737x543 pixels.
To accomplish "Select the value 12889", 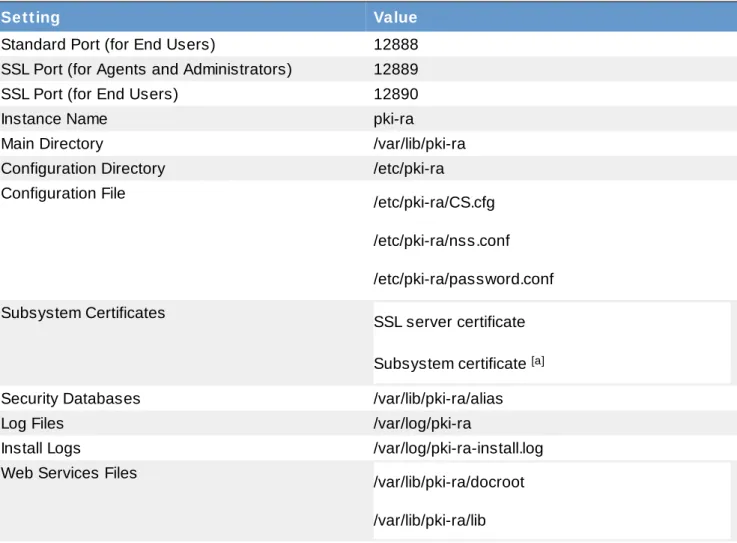I will click(x=396, y=69).
